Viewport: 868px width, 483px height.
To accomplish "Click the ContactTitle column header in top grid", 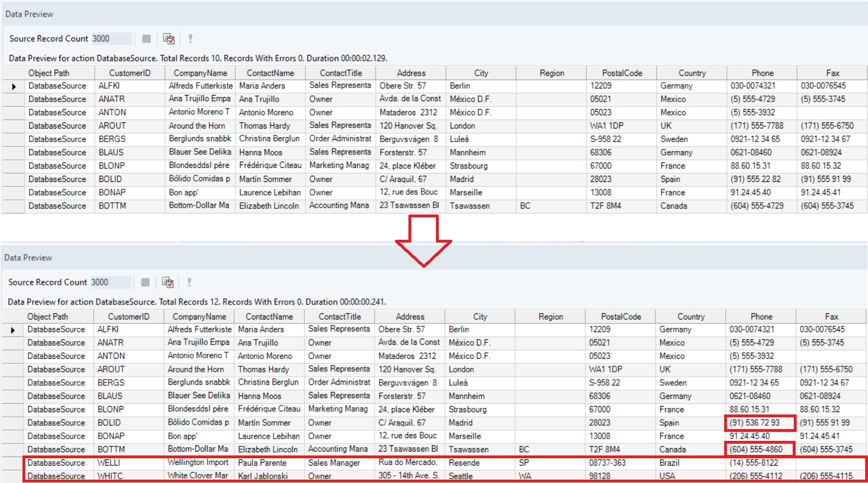I will pos(340,73).
